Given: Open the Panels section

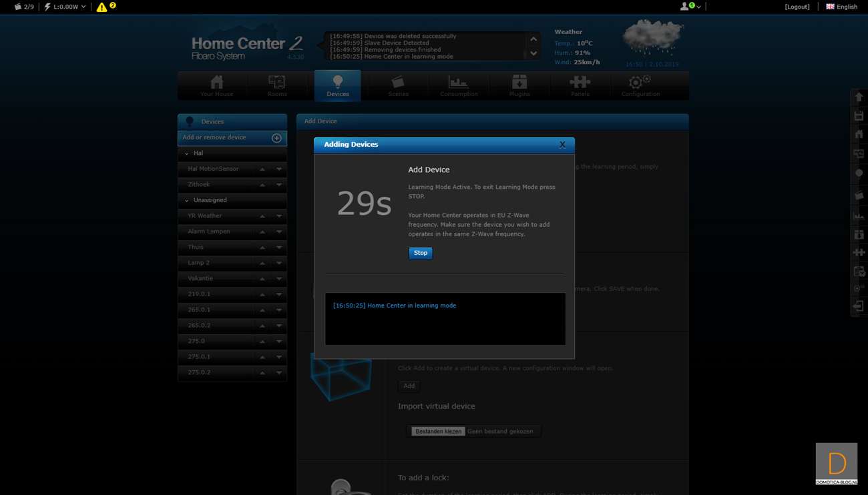Looking at the screenshot, I should point(580,86).
